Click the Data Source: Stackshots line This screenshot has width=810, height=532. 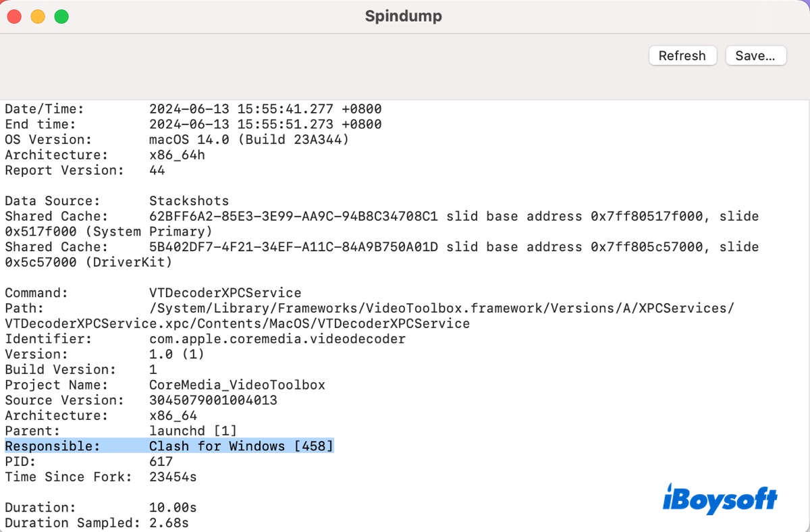point(116,201)
